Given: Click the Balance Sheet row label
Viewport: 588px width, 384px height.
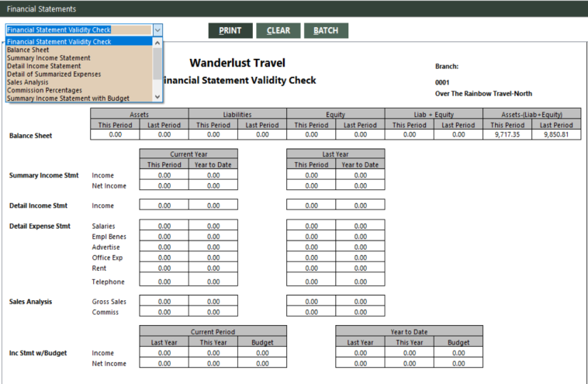Looking at the screenshot, I should click(31, 136).
